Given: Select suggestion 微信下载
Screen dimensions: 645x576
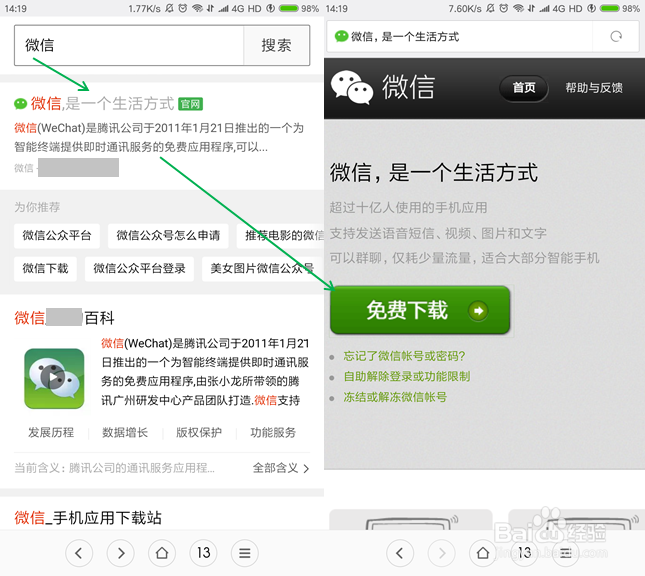Looking at the screenshot, I should coord(45,269).
